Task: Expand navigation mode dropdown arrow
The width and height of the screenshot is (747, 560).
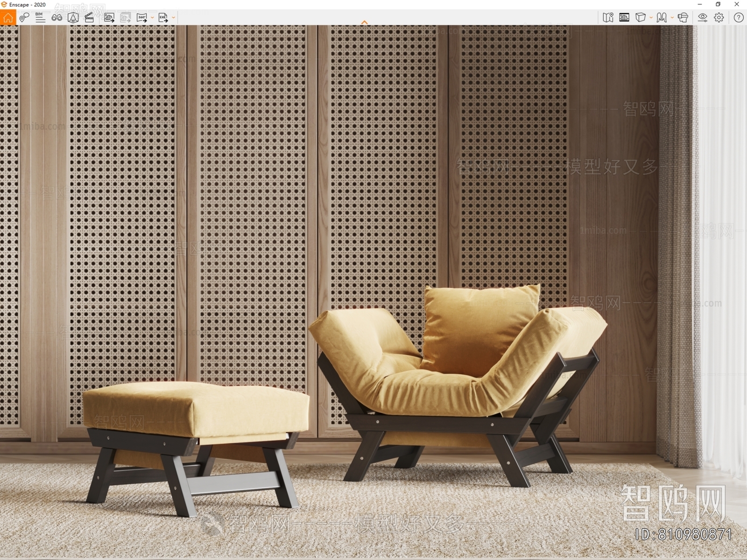Action: pyautogui.click(x=672, y=18)
